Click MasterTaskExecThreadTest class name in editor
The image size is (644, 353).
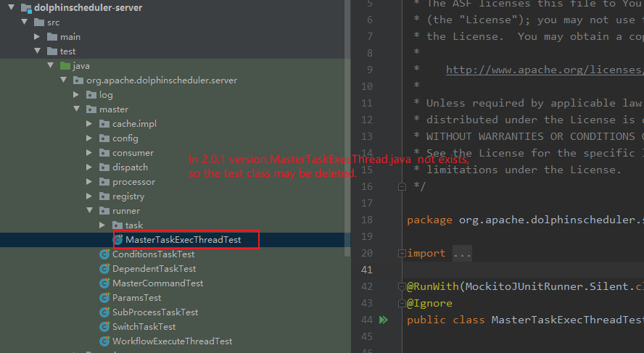[568, 320]
